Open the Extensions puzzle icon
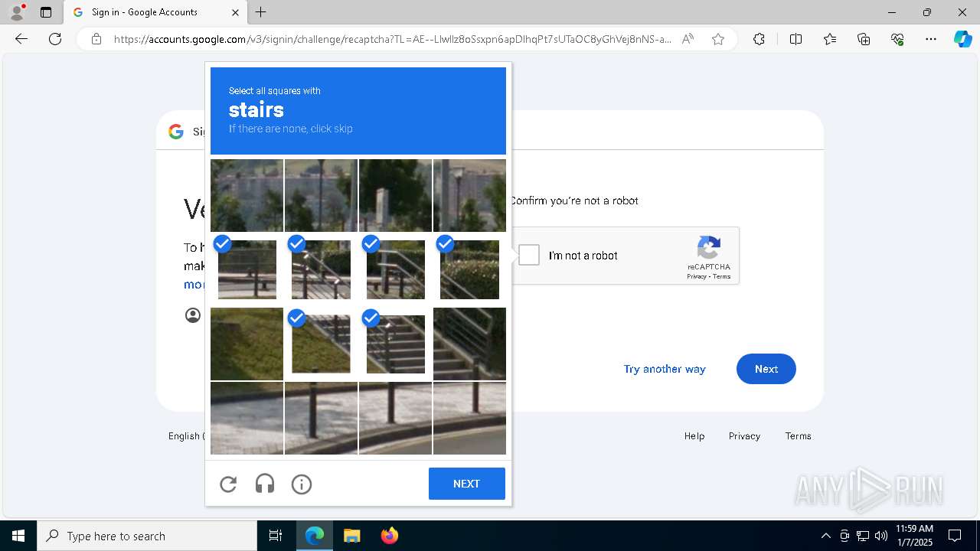This screenshot has width=980, height=551. coord(759,39)
